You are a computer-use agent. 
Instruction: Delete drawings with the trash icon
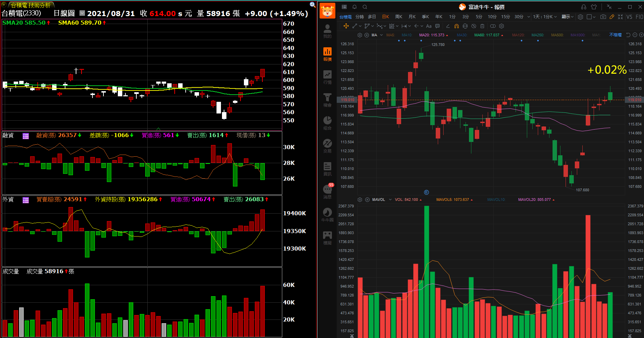pos(482,26)
